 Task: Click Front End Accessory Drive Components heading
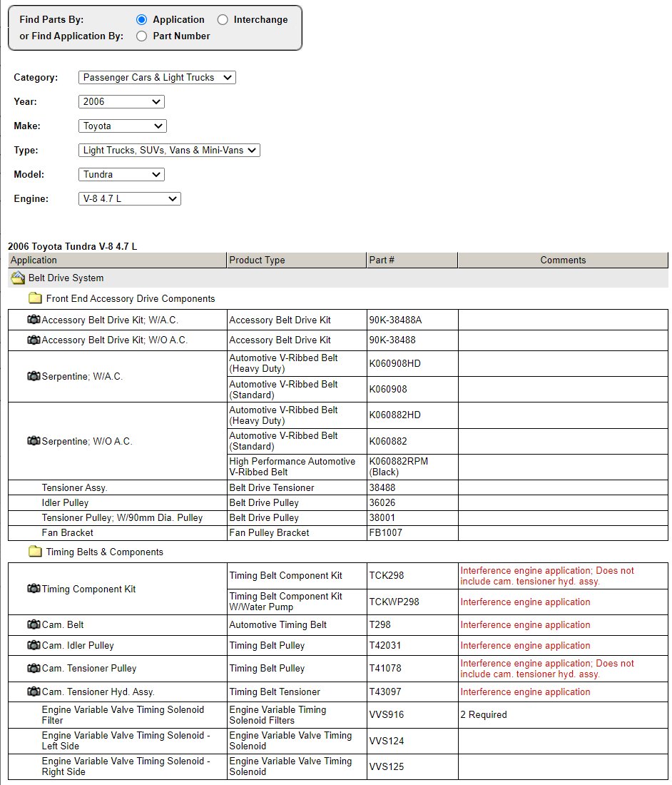[x=131, y=298]
